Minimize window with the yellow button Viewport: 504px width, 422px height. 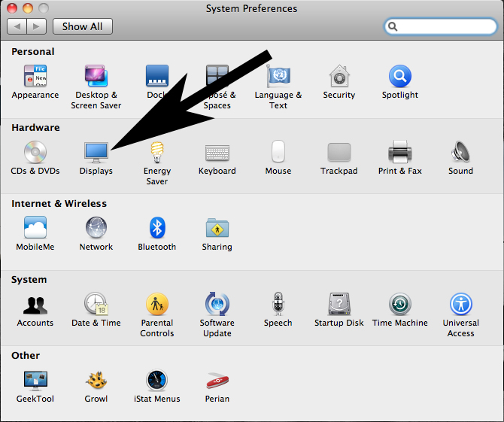click(x=28, y=8)
